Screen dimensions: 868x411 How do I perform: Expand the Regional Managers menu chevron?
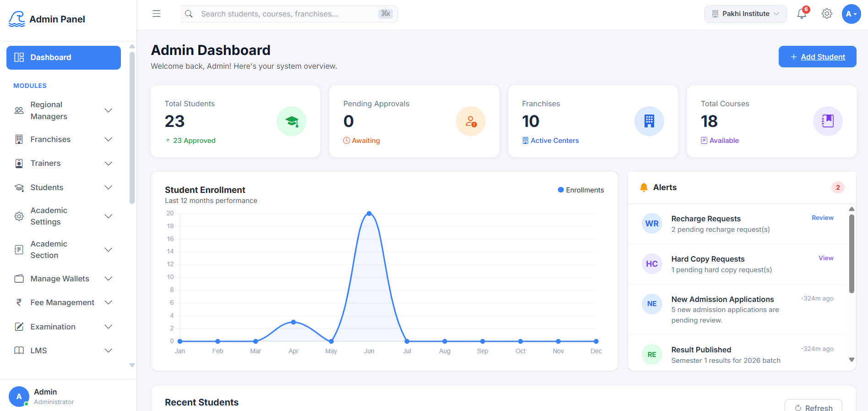(x=109, y=110)
